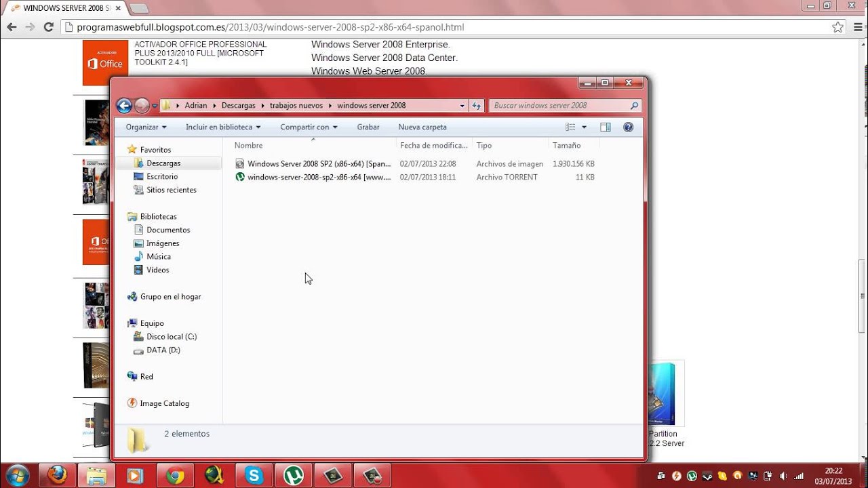Open Explorer help question-mark icon
The height and width of the screenshot is (488, 868).
pyautogui.click(x=628, y=127)
